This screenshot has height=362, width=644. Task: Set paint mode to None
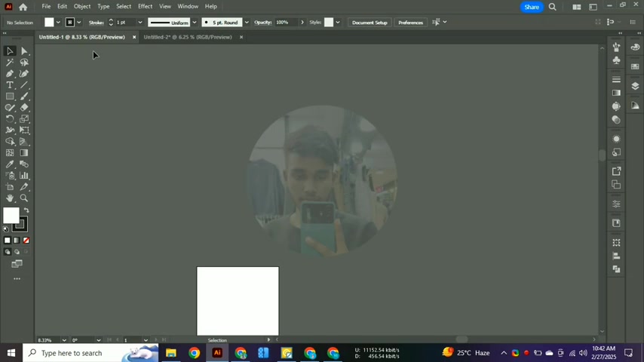coord(26,241)
